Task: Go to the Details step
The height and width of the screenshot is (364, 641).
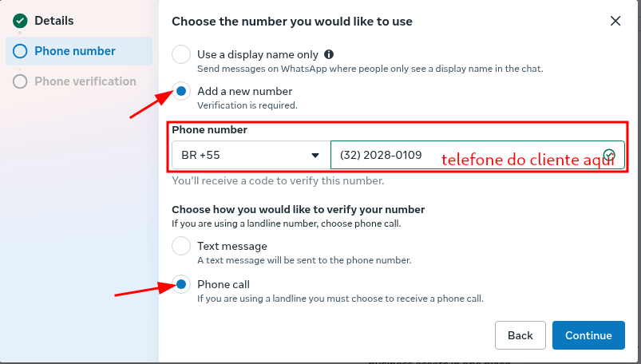Action: (x=54, y=21)
